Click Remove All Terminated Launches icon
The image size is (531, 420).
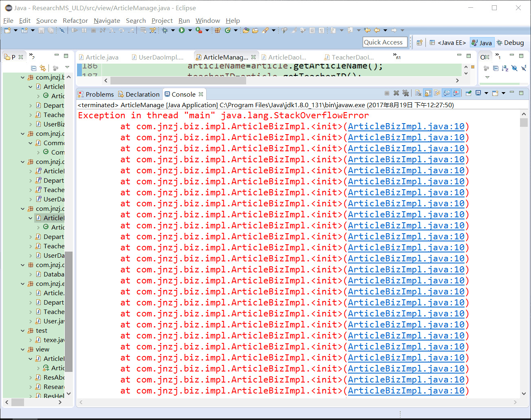click(x=406, y=93)
